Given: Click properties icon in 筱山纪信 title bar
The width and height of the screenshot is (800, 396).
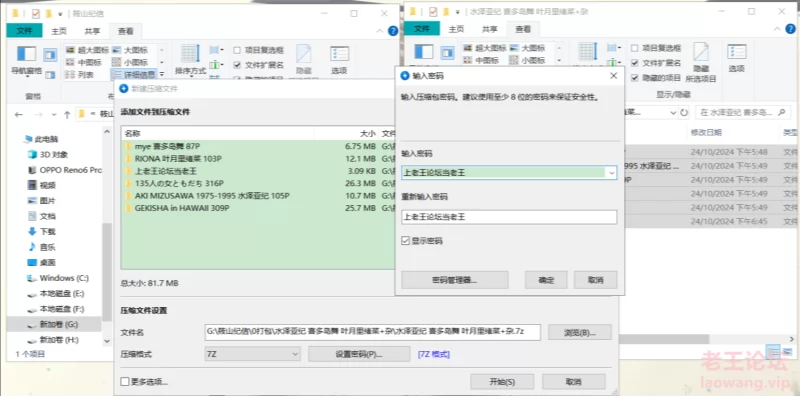Looking at the screenshot, I should pyautogui.click(x=36, y=14).
